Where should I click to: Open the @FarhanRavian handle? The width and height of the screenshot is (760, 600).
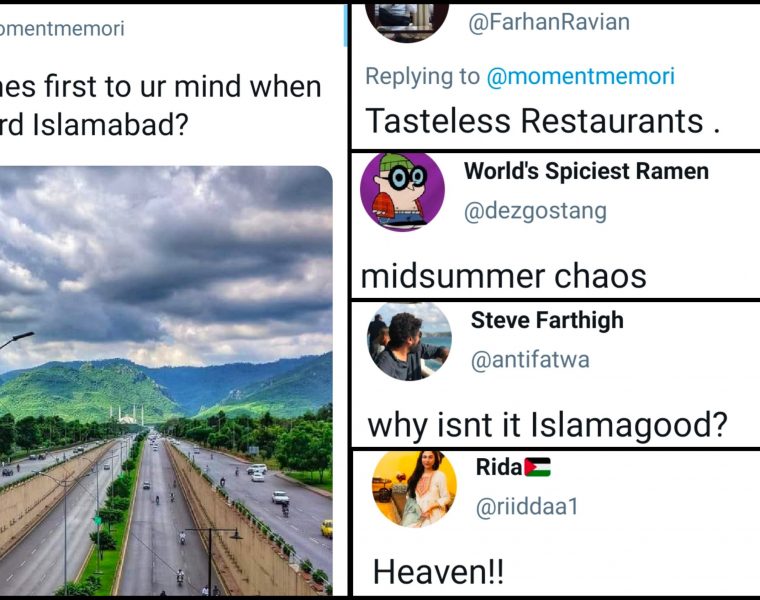549,22
